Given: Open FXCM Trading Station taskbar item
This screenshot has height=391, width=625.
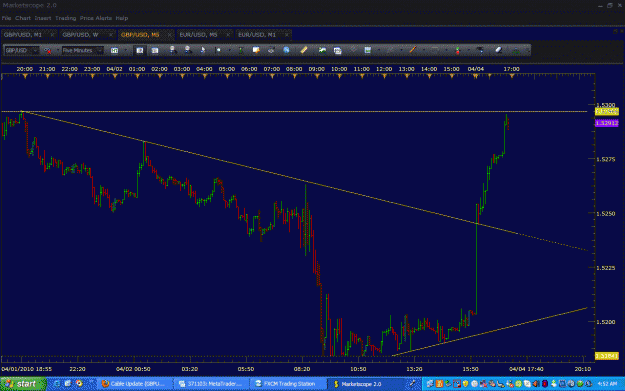Looking at the screenshot, I should (x=287, y=384).
